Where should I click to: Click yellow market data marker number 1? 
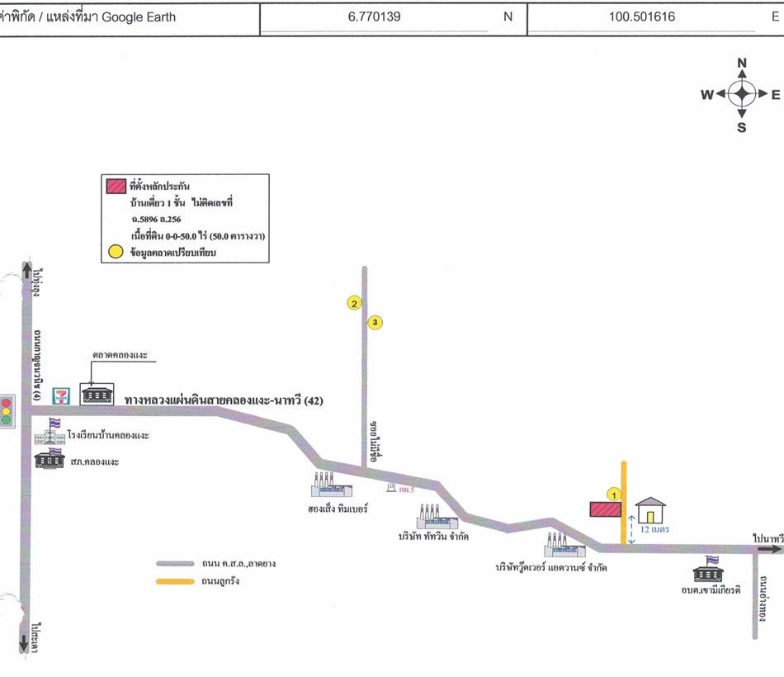click(x=613, y=494)
